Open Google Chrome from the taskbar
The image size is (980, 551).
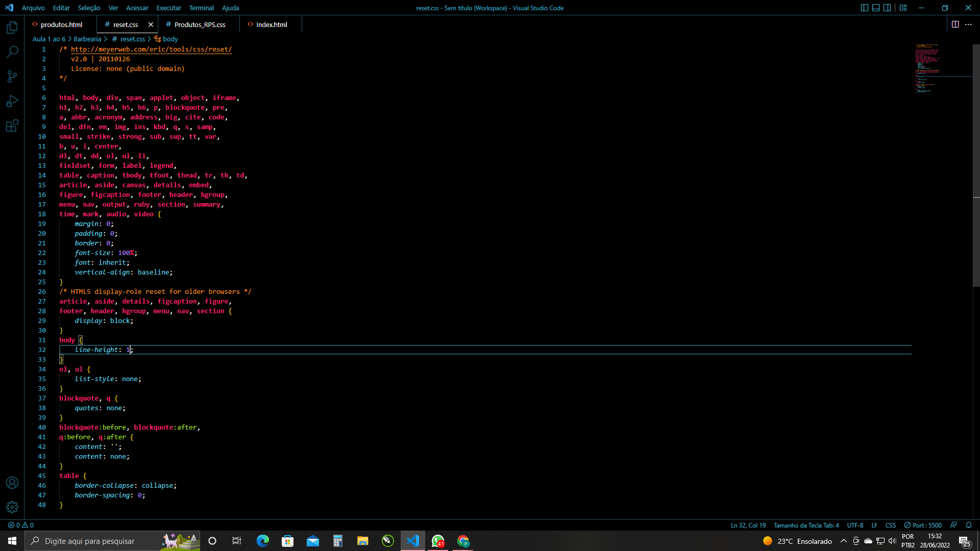coord(463,541)
